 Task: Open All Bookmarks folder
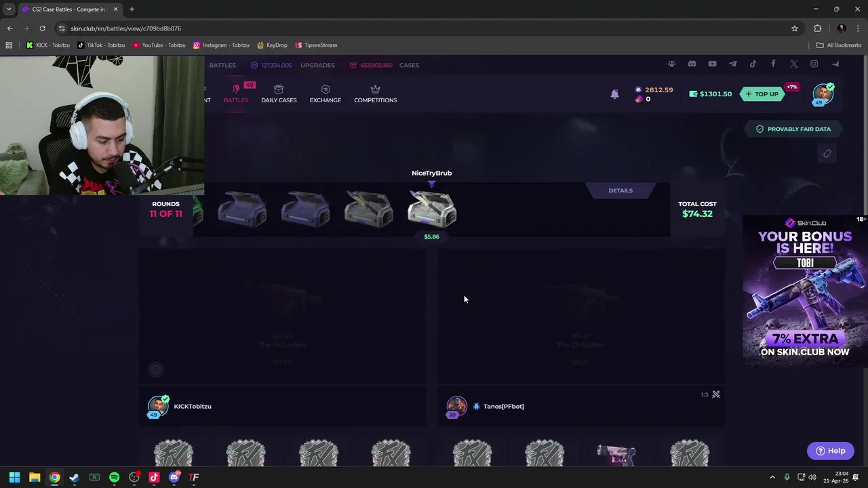pyautogui.click(x=839, y=45)
